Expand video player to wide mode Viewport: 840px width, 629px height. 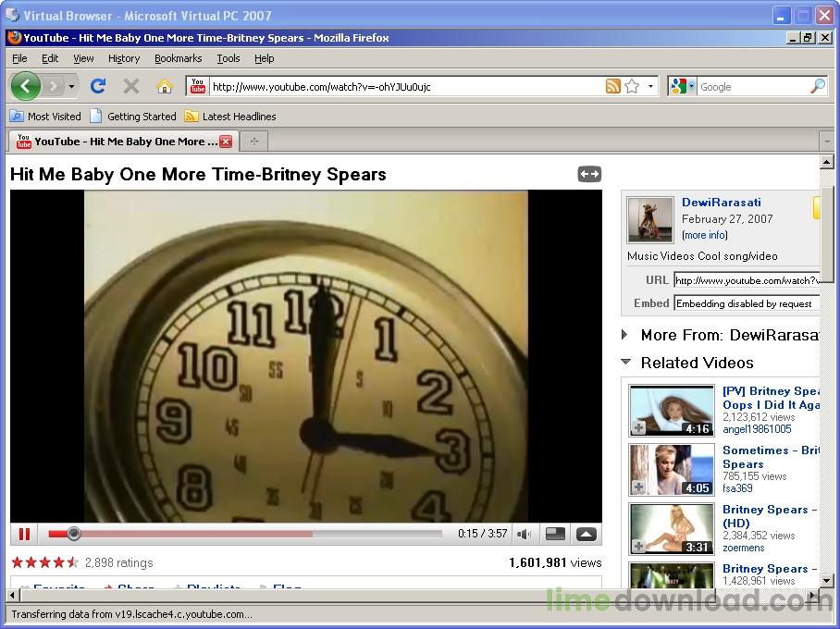point(589,174)
